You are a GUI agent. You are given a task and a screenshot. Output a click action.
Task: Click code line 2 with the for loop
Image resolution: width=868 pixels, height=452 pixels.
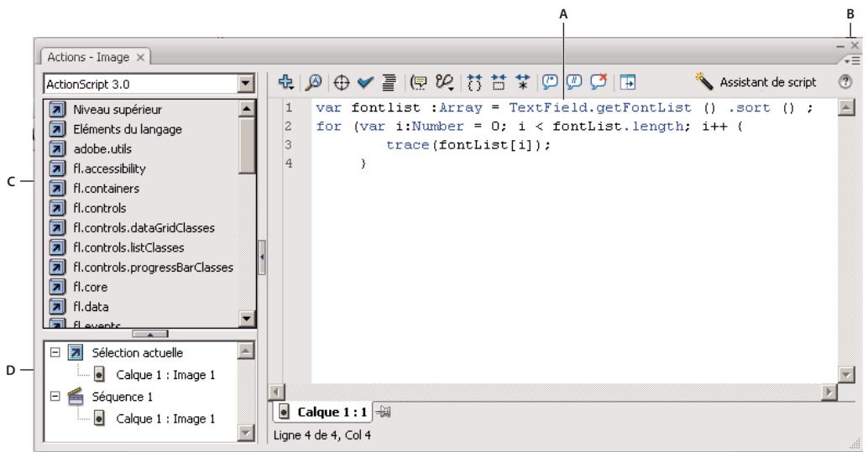tap(529, 126)
